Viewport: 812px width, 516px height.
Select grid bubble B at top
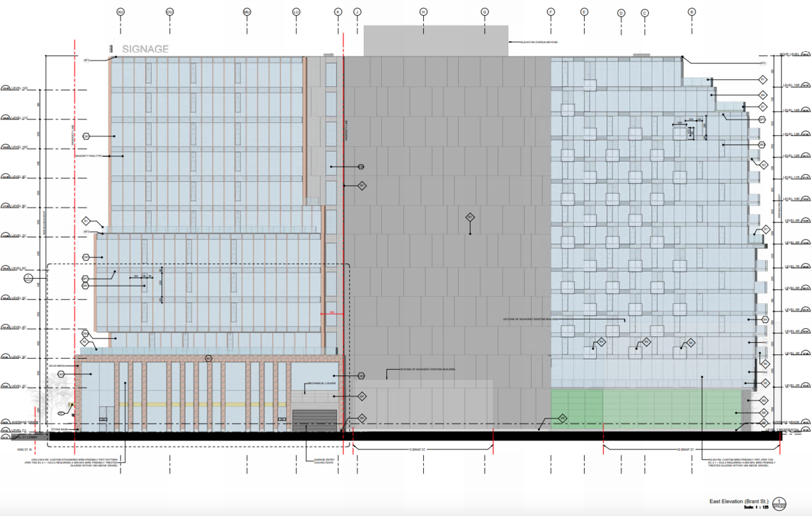click(x=692, y=12)
